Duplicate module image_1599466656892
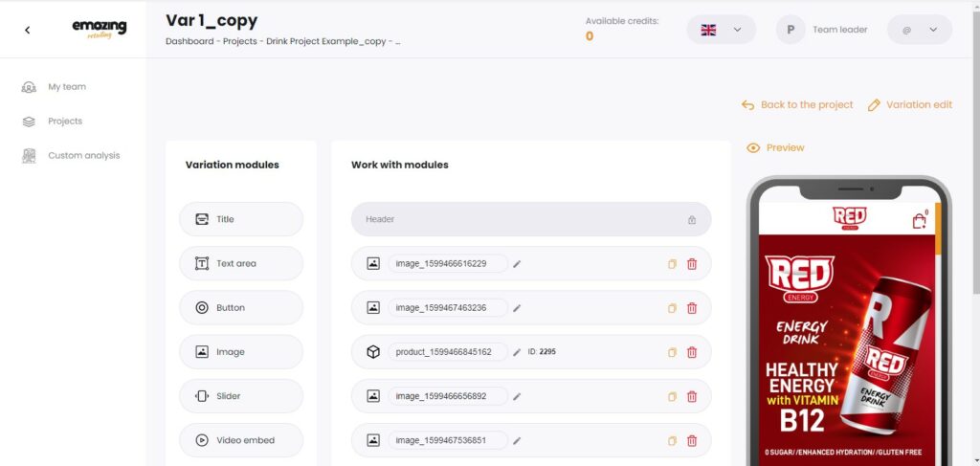This screenshot has width=980, height=466. click(x=672, y=397)
